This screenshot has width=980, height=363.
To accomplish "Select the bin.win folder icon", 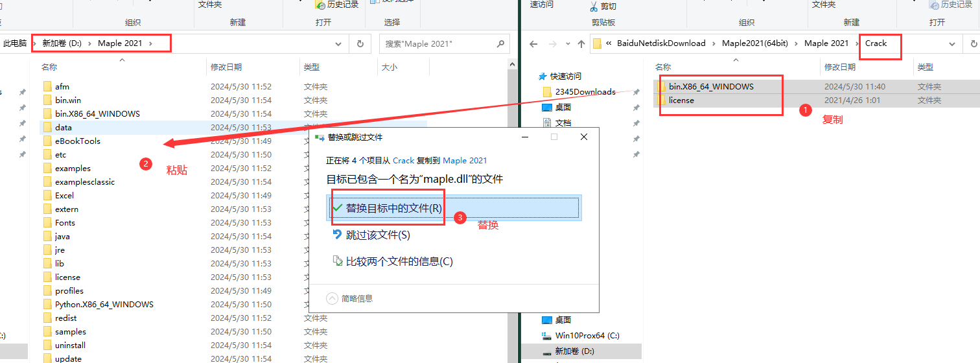I will coord(47,100).
